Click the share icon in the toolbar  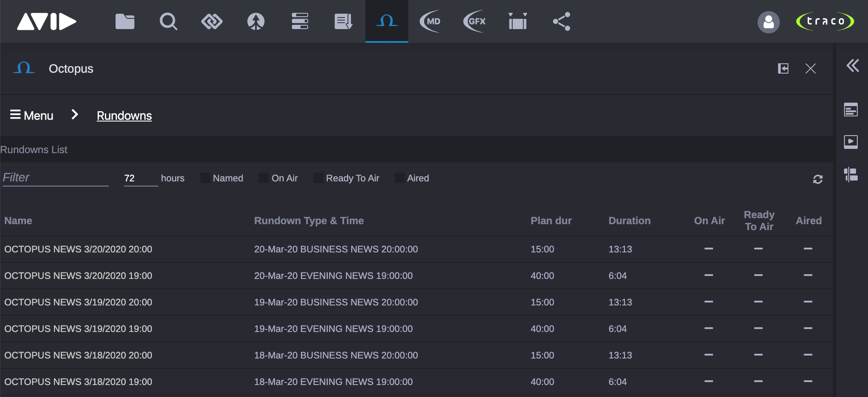pos(561,21)
